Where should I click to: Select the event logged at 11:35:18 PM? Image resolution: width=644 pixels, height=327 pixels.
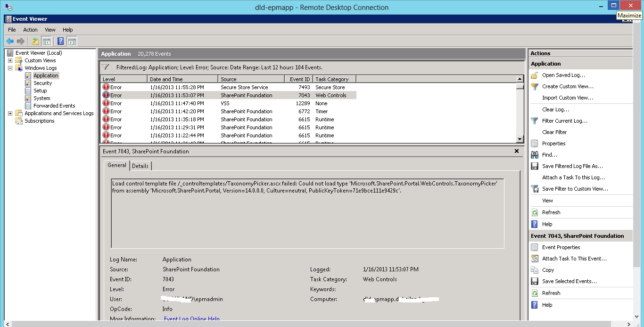(x=229, y=119)
